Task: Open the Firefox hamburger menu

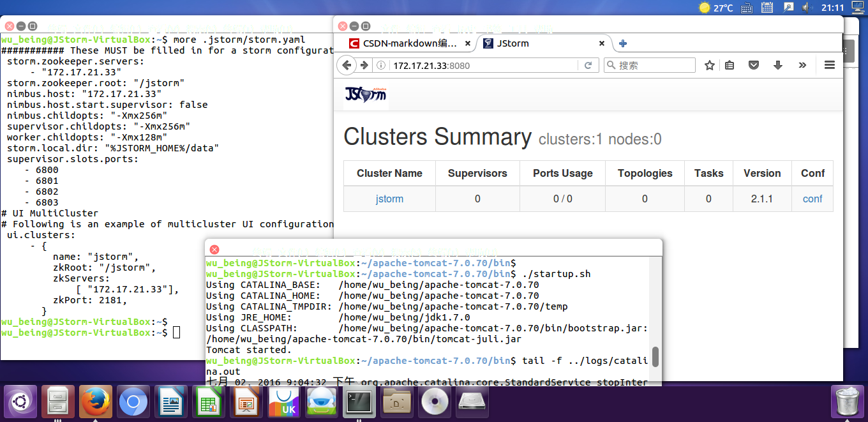Action: [x=830, y=65]
